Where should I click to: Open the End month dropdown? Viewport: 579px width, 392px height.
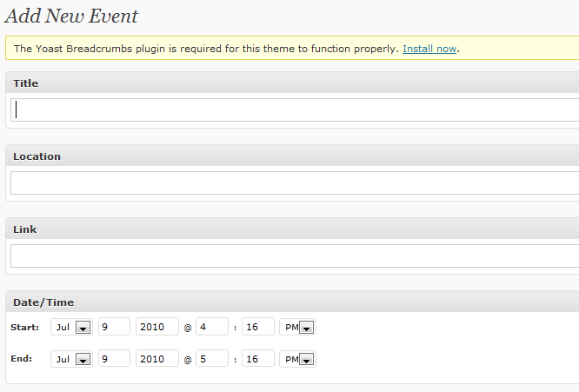pos(71,359)
